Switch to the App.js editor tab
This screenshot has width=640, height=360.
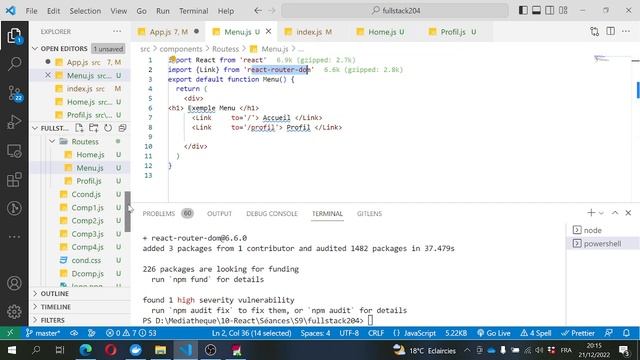point(169,31)
